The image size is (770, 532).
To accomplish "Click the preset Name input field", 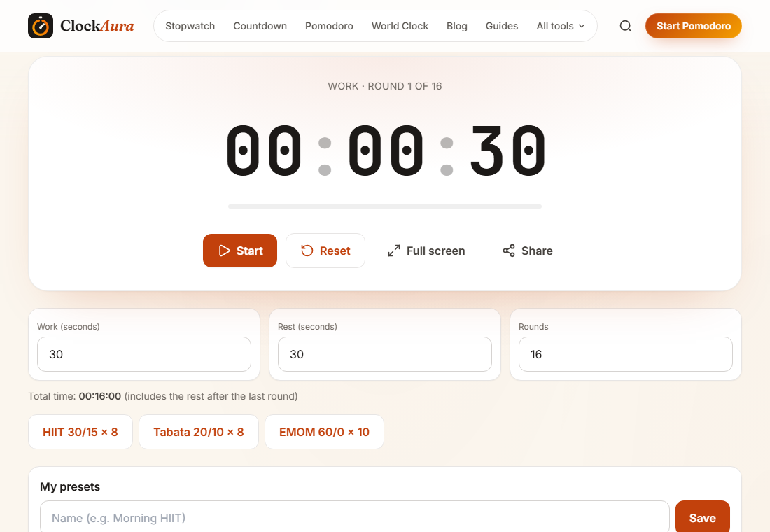I will [x=355, y=518].
